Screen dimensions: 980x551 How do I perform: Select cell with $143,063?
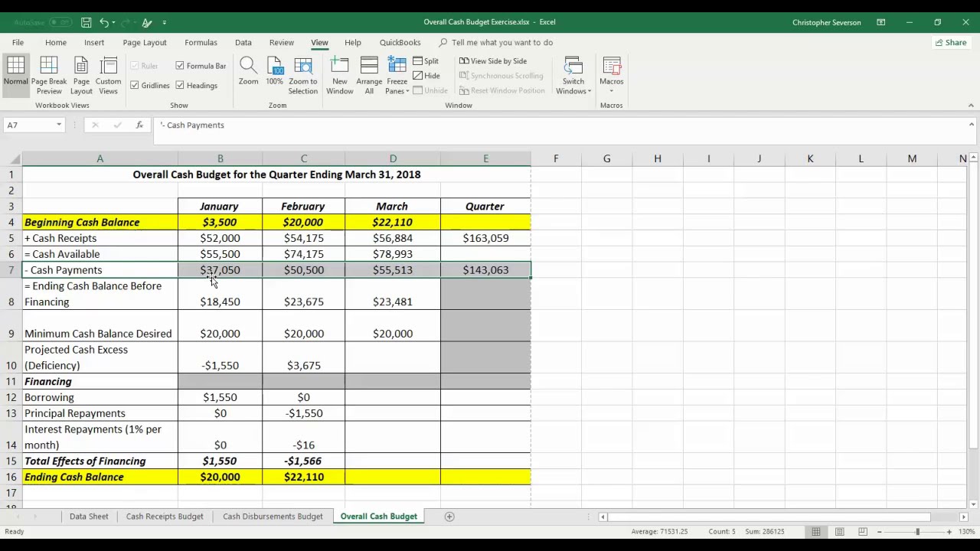tap(485, 270)
